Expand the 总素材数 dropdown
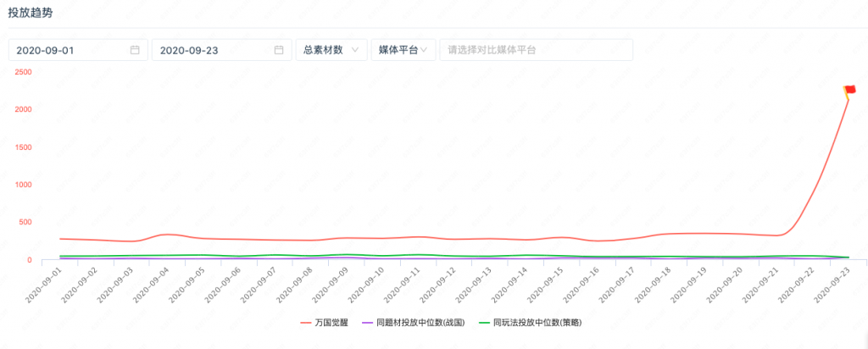 [x=331, y=50]
